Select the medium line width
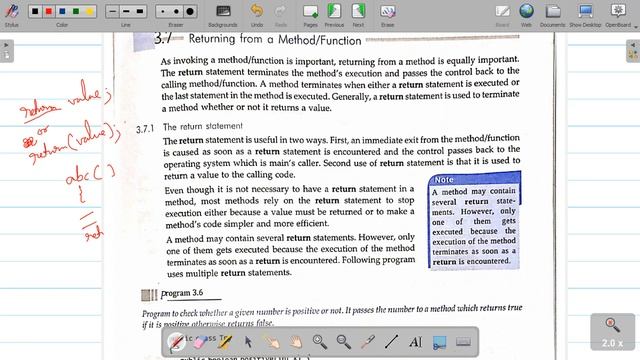 click(126, 11)
